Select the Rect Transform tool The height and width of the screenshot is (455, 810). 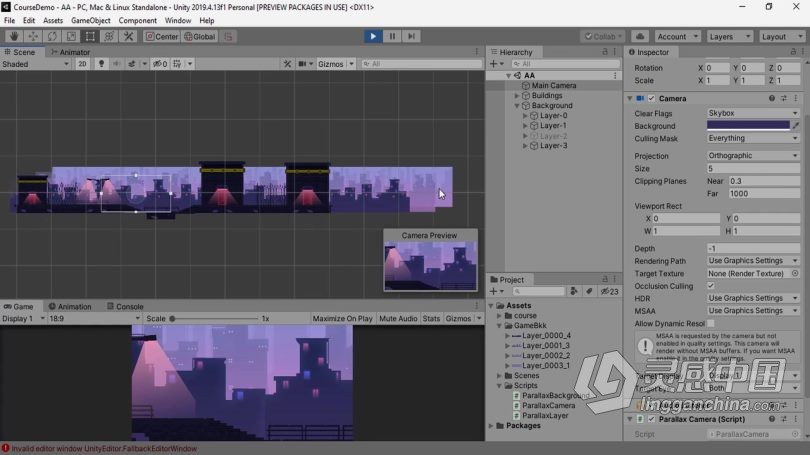coord(90,37)
